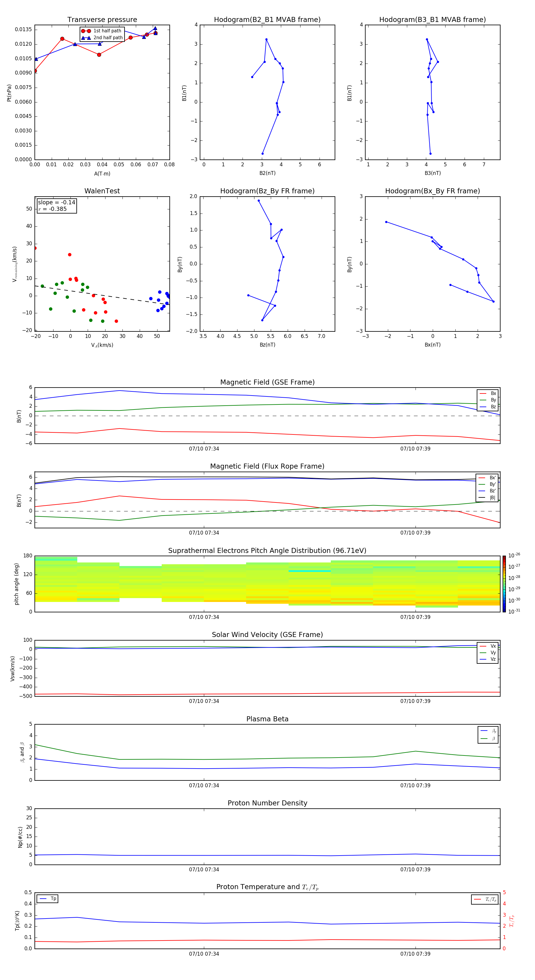Click the 'Vy' legend entry in velocity plot
This screenshot has height=980, width=535.
488,652
